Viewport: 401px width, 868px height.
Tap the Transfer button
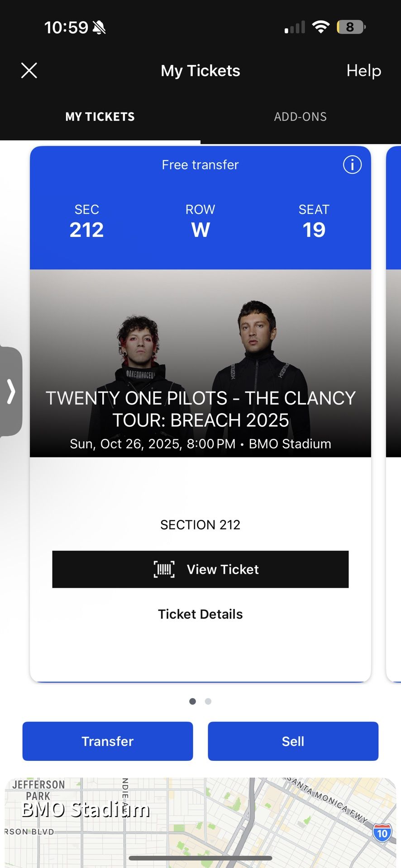[x=107, y=741]
